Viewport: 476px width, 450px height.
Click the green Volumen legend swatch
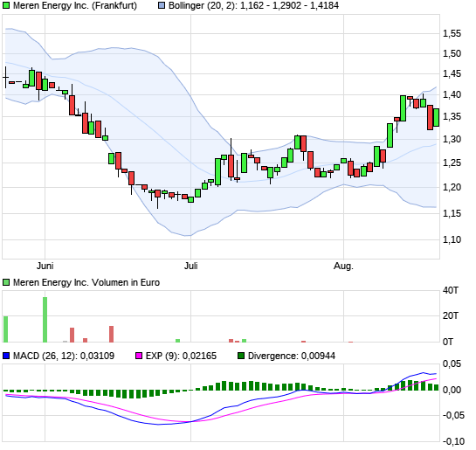pyautogui.click(x=6, y=283)
